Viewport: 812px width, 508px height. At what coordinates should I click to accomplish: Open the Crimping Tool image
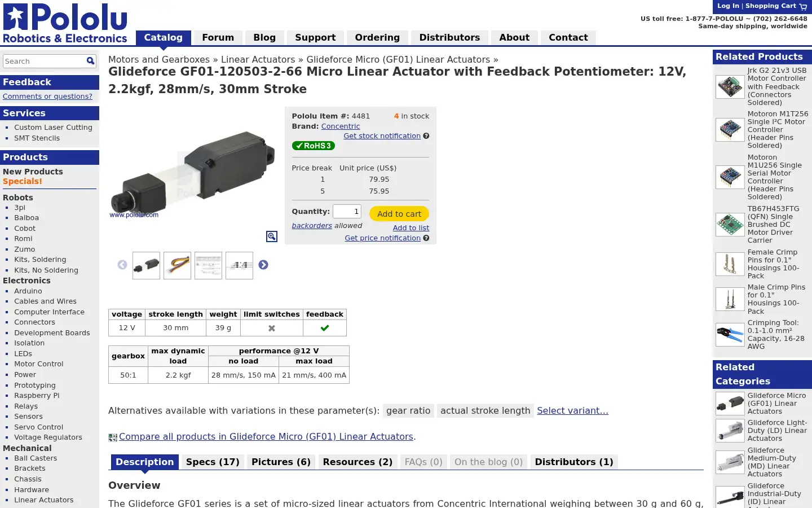730,335
